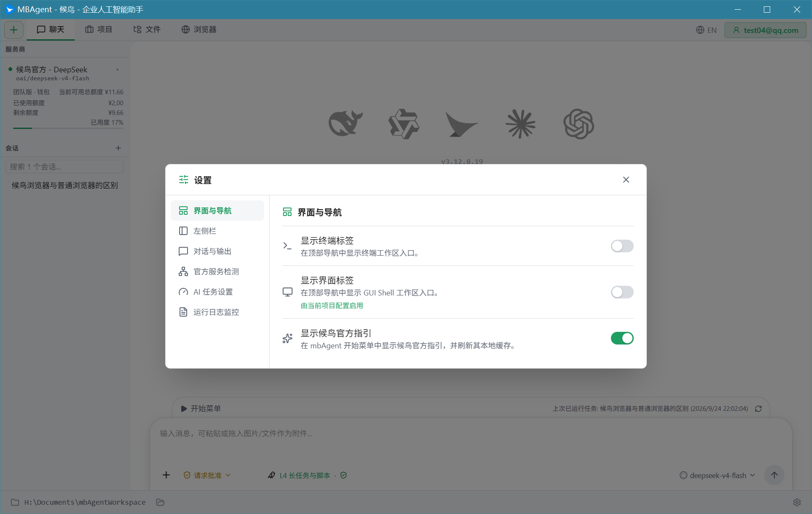Click the 界面与导航 heading grid icon

287,212
